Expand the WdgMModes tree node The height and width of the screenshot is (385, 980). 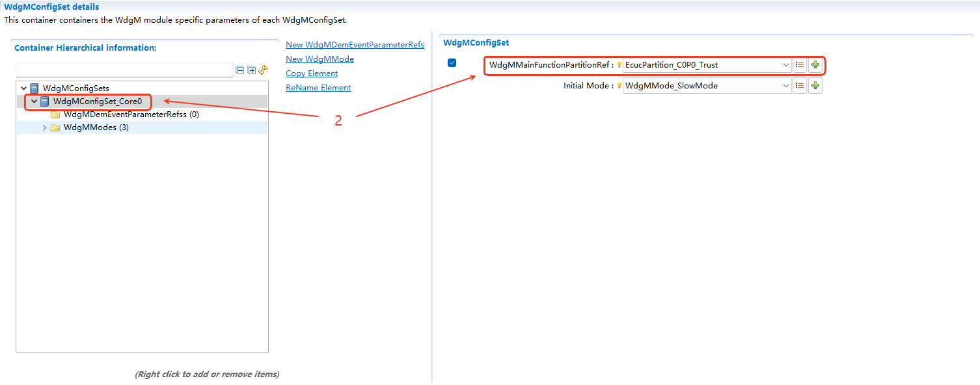44,127
